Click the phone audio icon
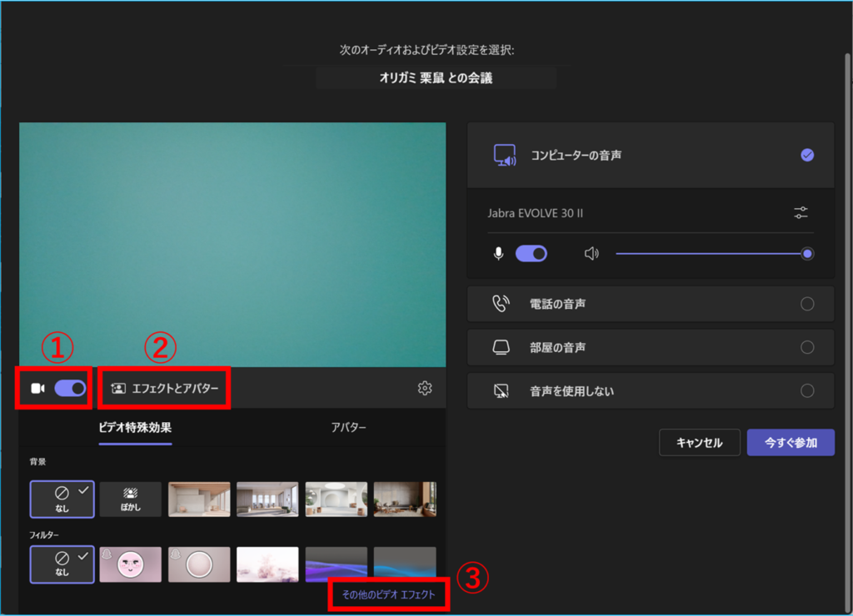Screen dimensions: 853x616 pyautogui.click(x=500, y=304)
